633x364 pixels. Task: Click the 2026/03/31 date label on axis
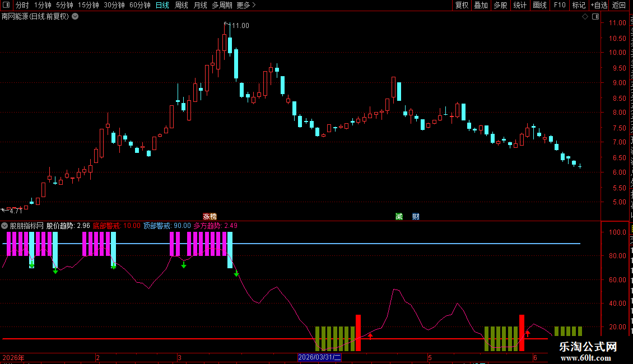pos(320,357)
